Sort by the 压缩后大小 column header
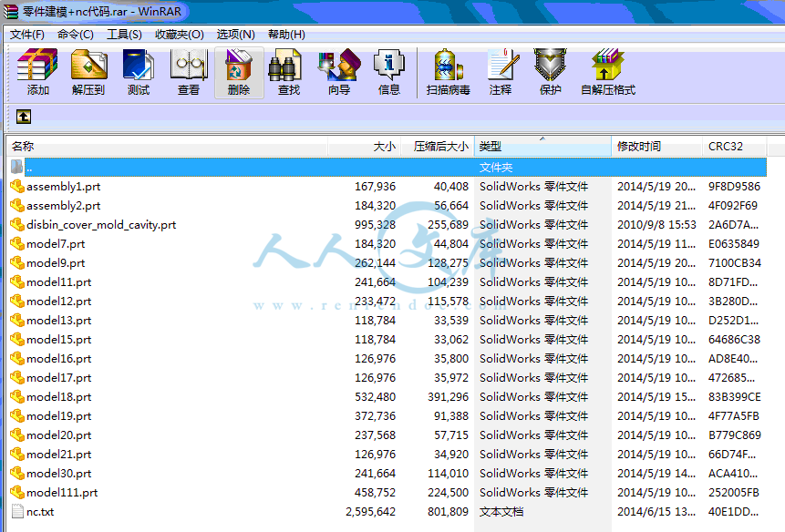This screenshot has height=532, width=785. 438,146
